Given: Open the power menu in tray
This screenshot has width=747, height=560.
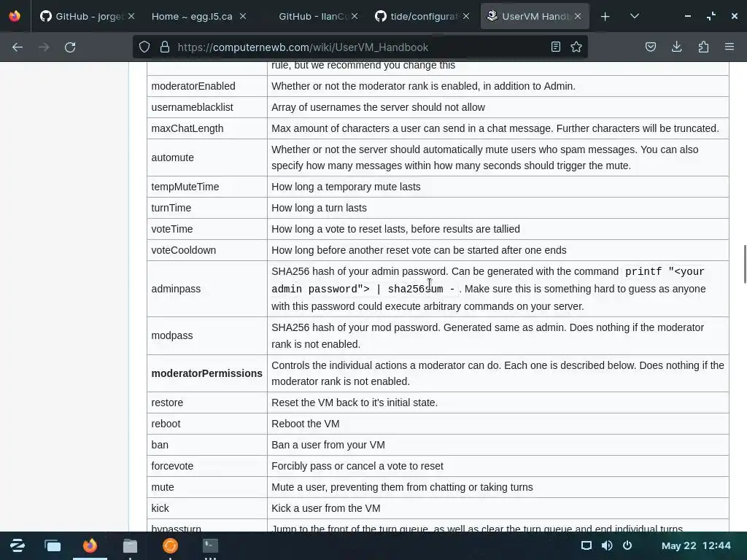Looking at the screenshot, I should pos(627,545).
